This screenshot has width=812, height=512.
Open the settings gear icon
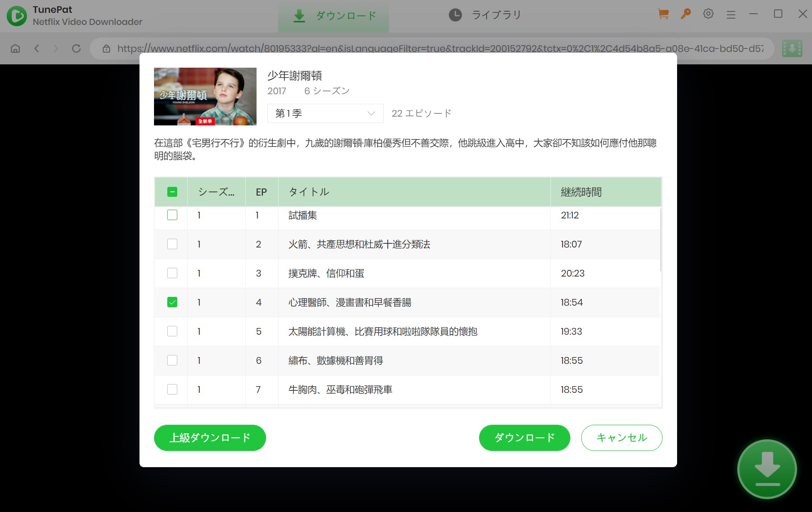tap(708, 14)
